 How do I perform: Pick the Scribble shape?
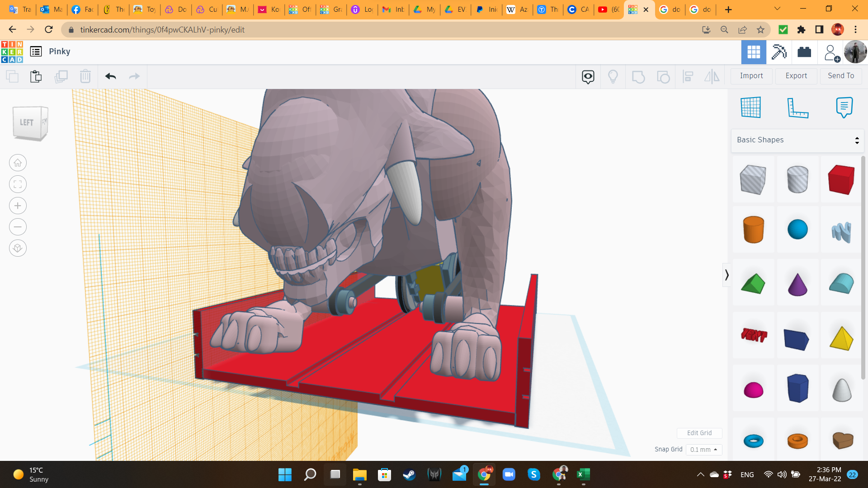point(841,232)
